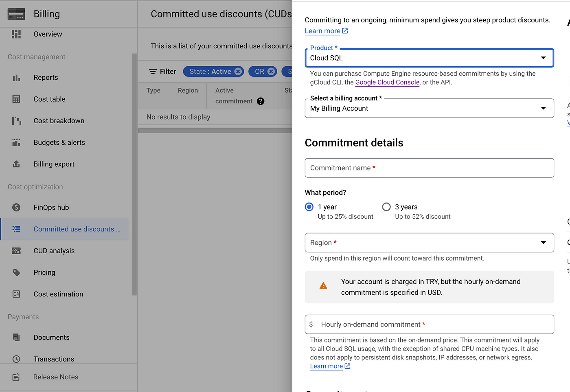Image resolution: width=570 pixels, height=392 pixels.
Task: Click the Billing credit card logo icon
Action: (x=16, y=14)
